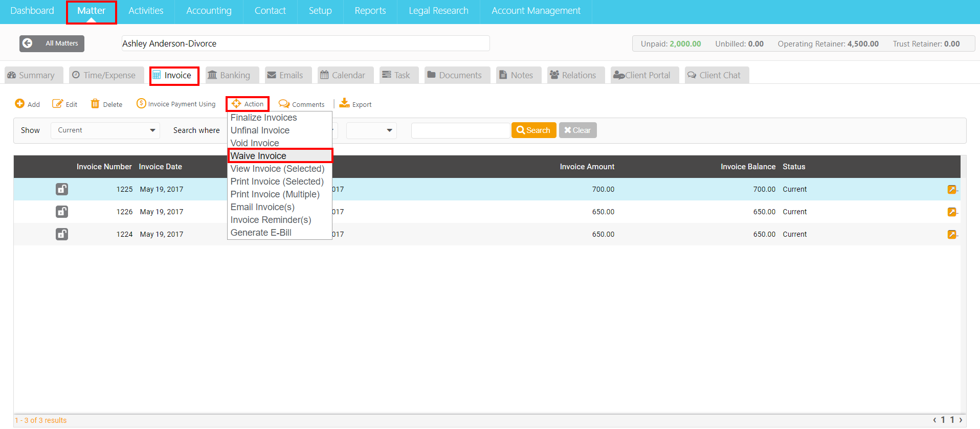This screenshot has height=429, width=980.
Task: Open the Setup top menu
Action: pyautogui.click(x=320, y=11)
